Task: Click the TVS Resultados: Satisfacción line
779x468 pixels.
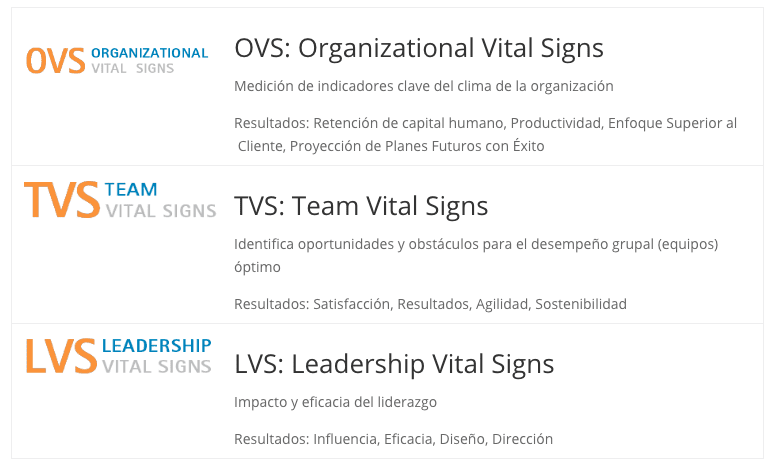Action: [430, 304]
